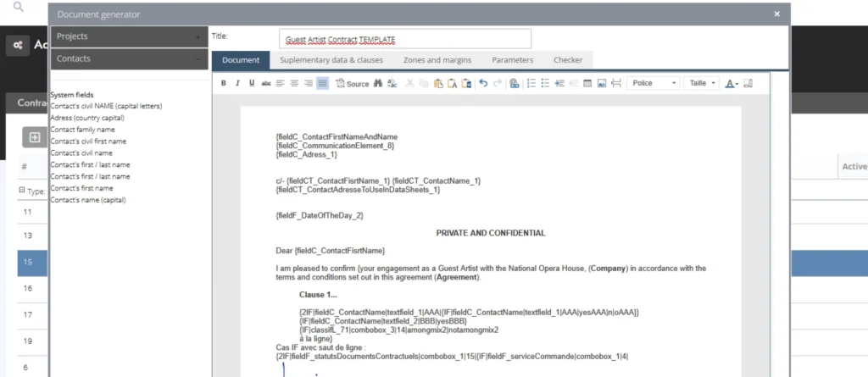Click the Dear {fieldC_ContactFisrtName} line
This screenshot has width=868, height=377.
click(x=330, y=251)
